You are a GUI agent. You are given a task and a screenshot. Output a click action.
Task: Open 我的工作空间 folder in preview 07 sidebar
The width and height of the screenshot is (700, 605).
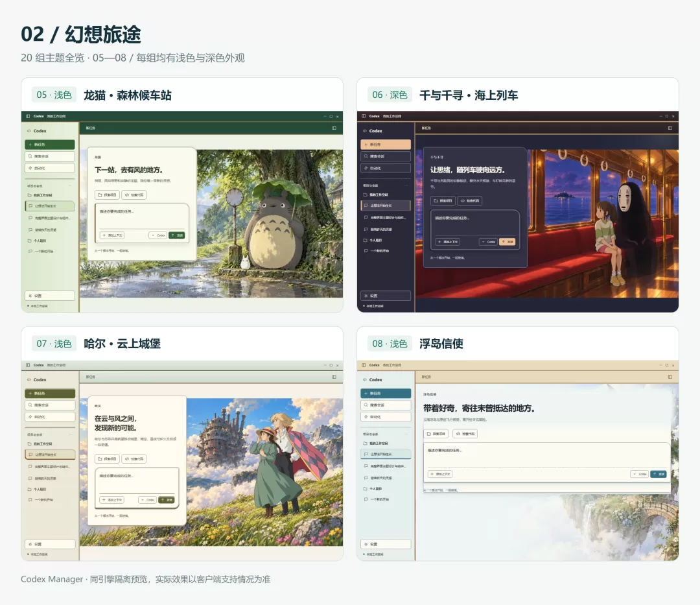point(40,444)
